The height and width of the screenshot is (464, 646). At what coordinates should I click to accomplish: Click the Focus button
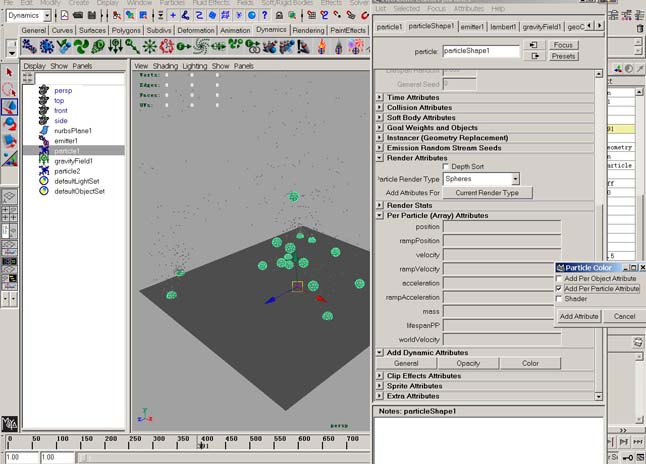[563, 45]
